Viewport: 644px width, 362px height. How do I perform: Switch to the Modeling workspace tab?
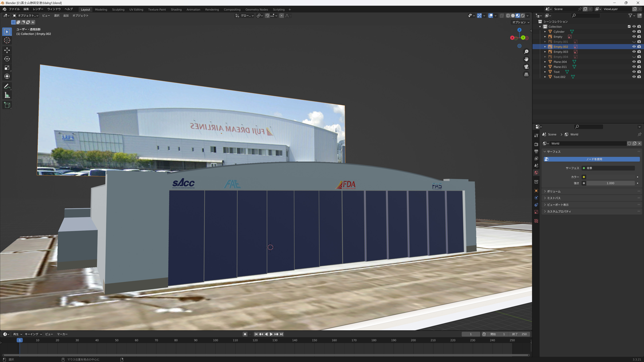[101, 10]
